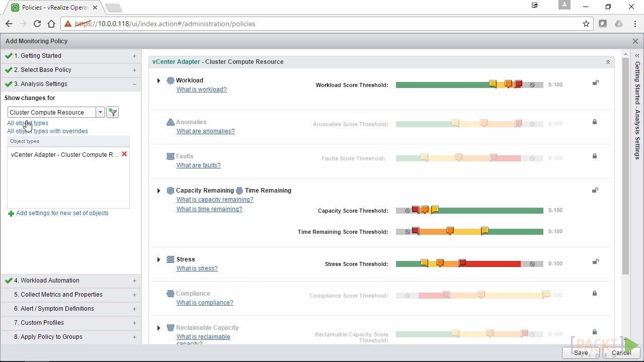Collapse the Analysis Settings step
Screen dimensions: 644x362
(134, 84)
